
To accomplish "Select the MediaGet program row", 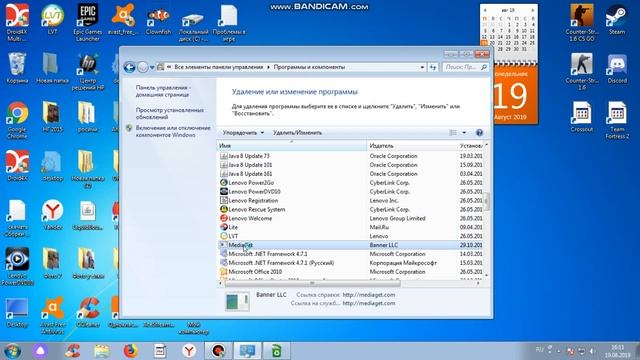I will tap(351, 245).
